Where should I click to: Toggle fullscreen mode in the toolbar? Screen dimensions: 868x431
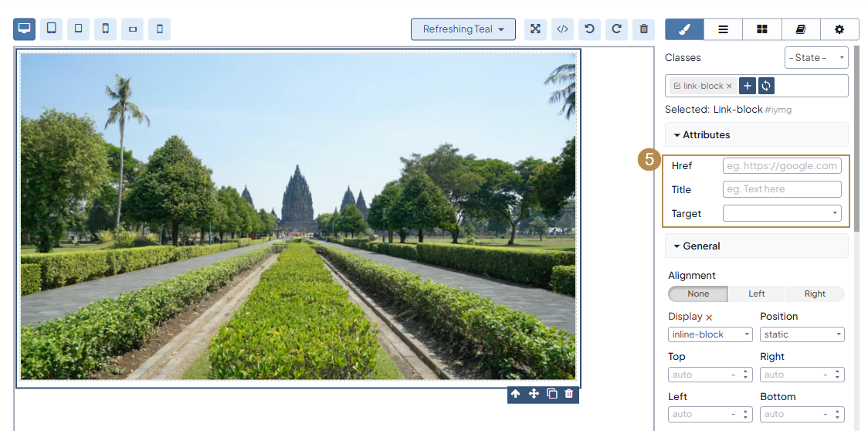click(x=535, y=29)
